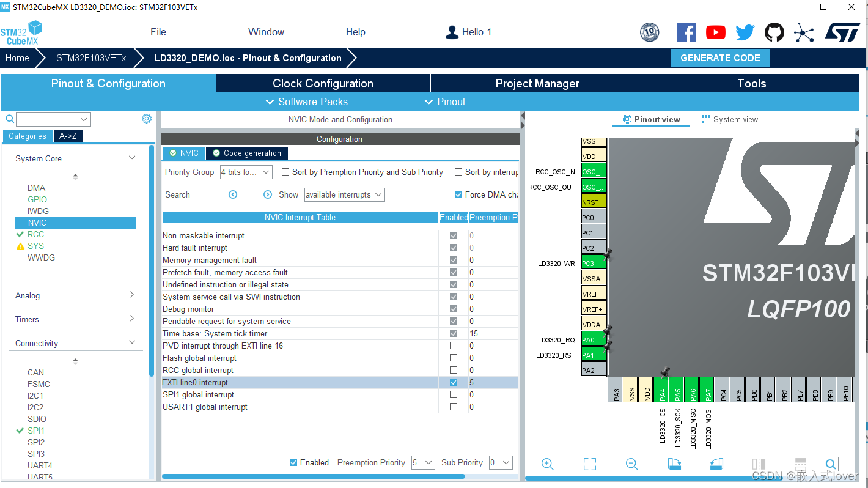868x488 pixels.
Task: Expand the Analog category
Action: coord(132,295)
